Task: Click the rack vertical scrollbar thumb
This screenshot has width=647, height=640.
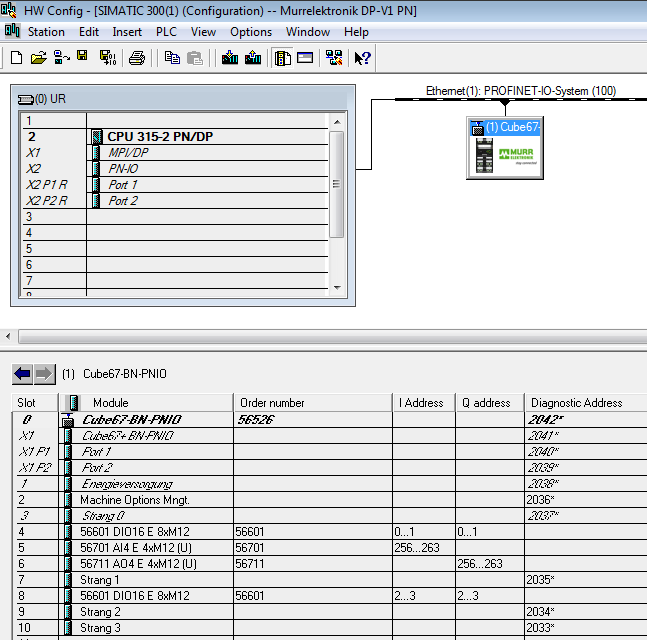Action: pyautogui.click(x=337, y=184)
